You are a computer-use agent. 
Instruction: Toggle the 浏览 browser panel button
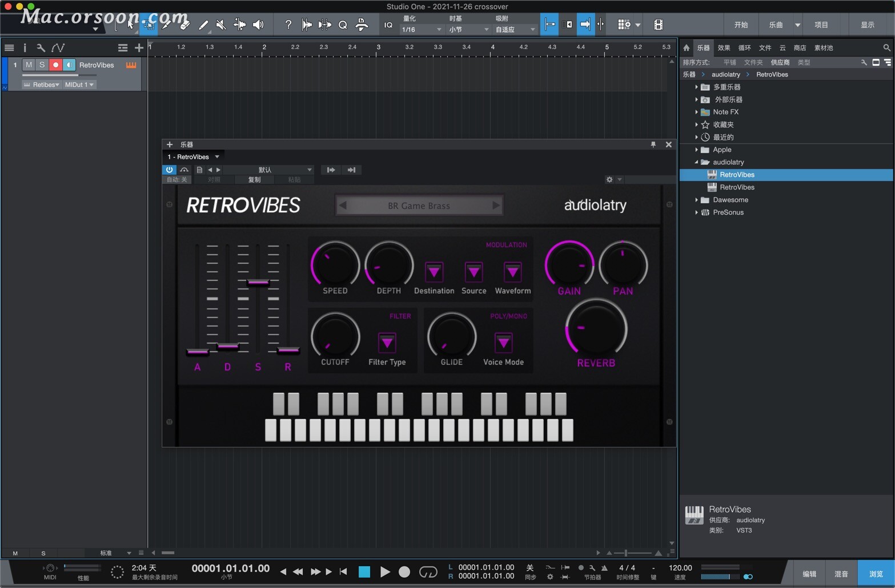pyautogui.click(x=876, y=574)
